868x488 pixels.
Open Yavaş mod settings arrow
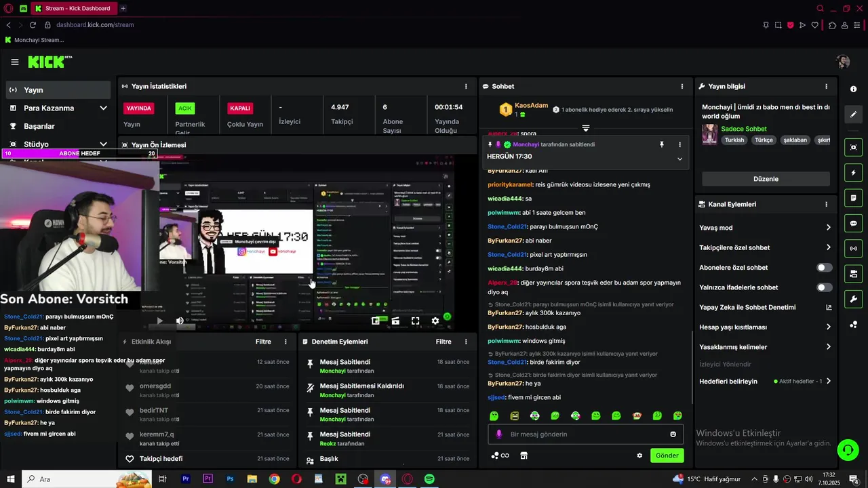pos(828,228)
